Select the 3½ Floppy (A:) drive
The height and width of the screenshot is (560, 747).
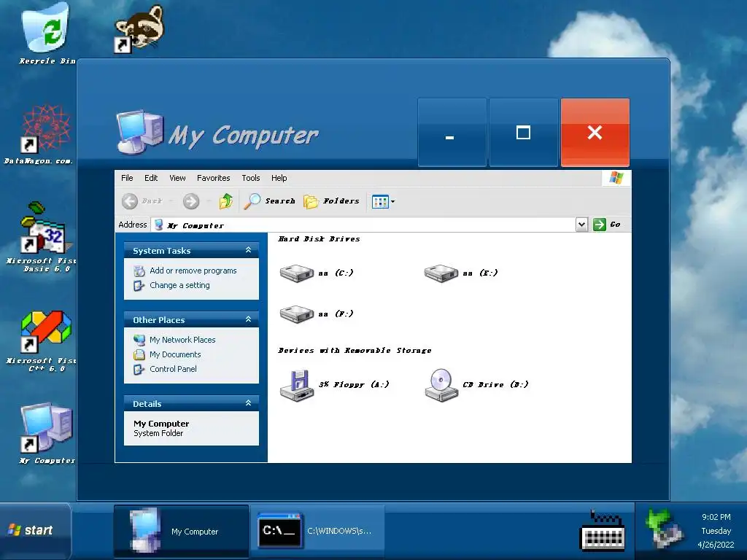pyautogui.click(x=334, y=385)
